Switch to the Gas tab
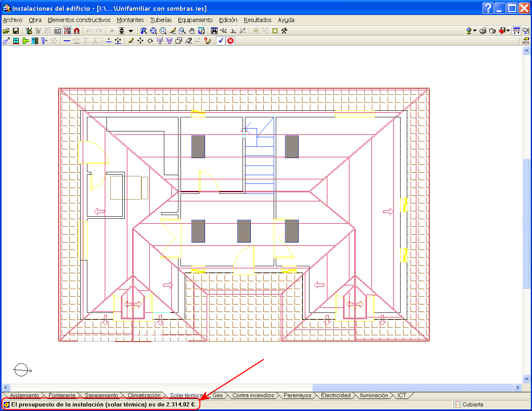The image size is (532, 411). 218,396
